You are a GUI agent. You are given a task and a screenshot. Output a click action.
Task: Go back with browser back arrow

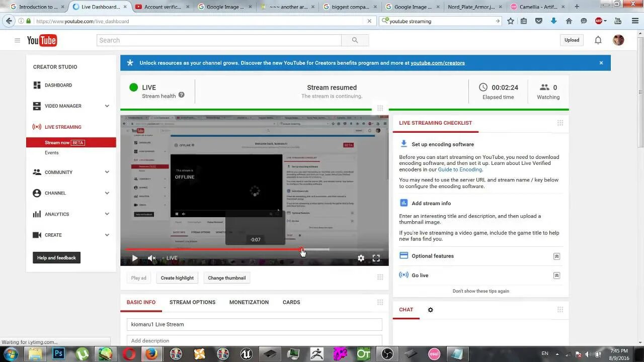click(9, 21)
